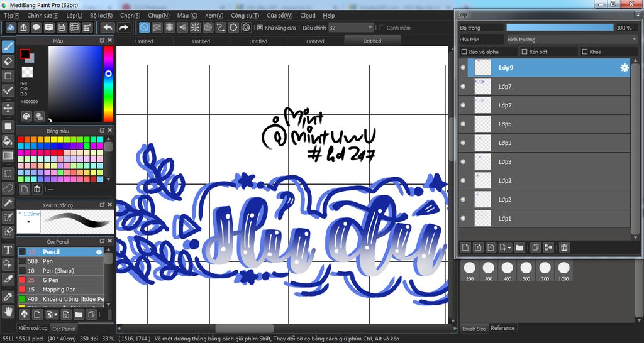The height and width of the screenshot is (343, 644).
Task: Open Điều chỉnh correction value dropdown
Action: point(351,28)
